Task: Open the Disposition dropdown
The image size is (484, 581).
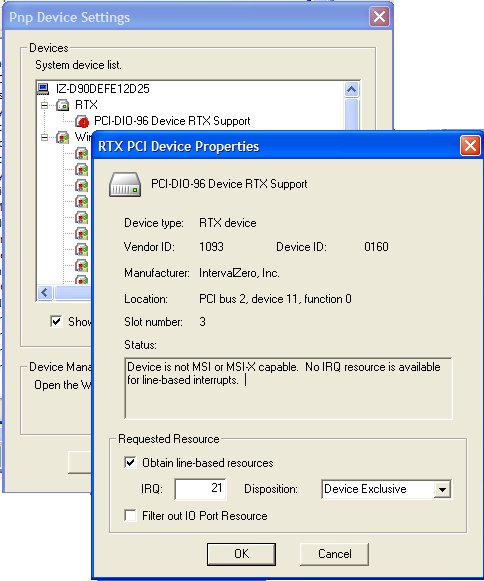Action: pos(442,489)
